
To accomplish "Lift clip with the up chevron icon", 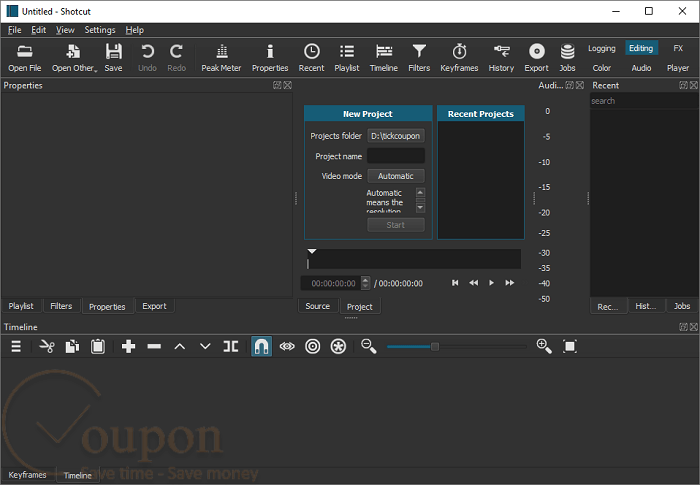I will tap(179, 346).
